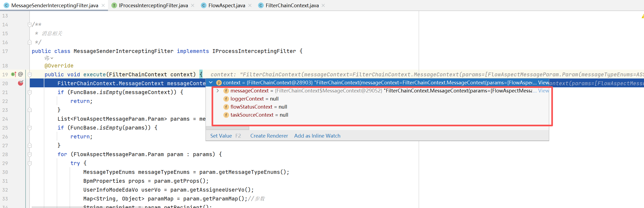
Task: Click the parameter icon beside context variable
Action: [219, 83]
